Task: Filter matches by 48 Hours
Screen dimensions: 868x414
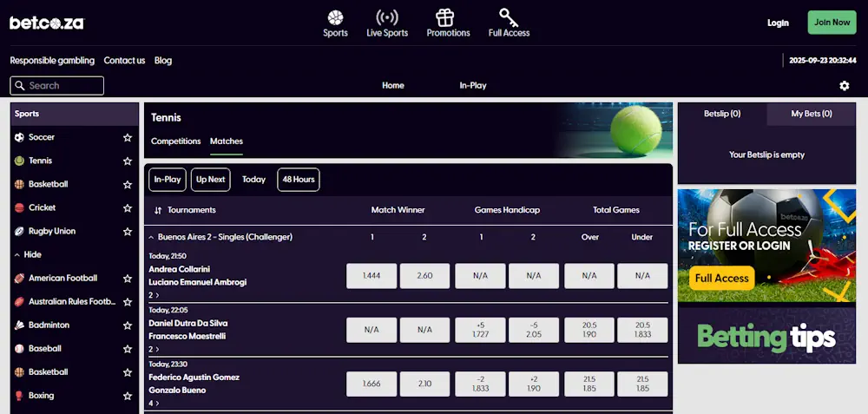Action: click(298, 180)
